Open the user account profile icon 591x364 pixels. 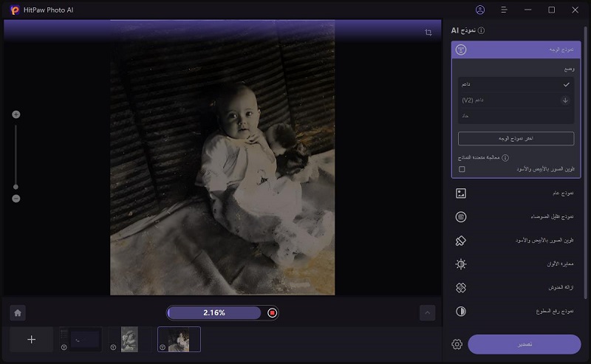pyautogui.click(x=480, y=10)
